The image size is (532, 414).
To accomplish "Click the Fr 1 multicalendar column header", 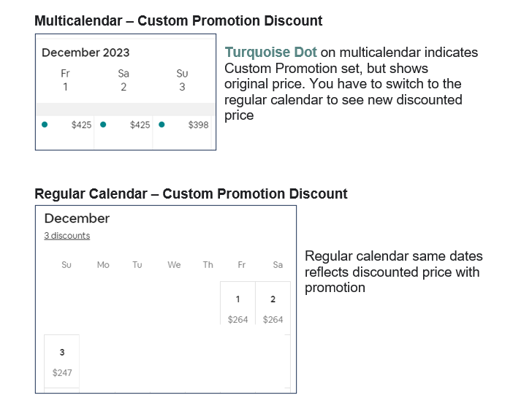I will pyautogui.click(x=65, y=80).
